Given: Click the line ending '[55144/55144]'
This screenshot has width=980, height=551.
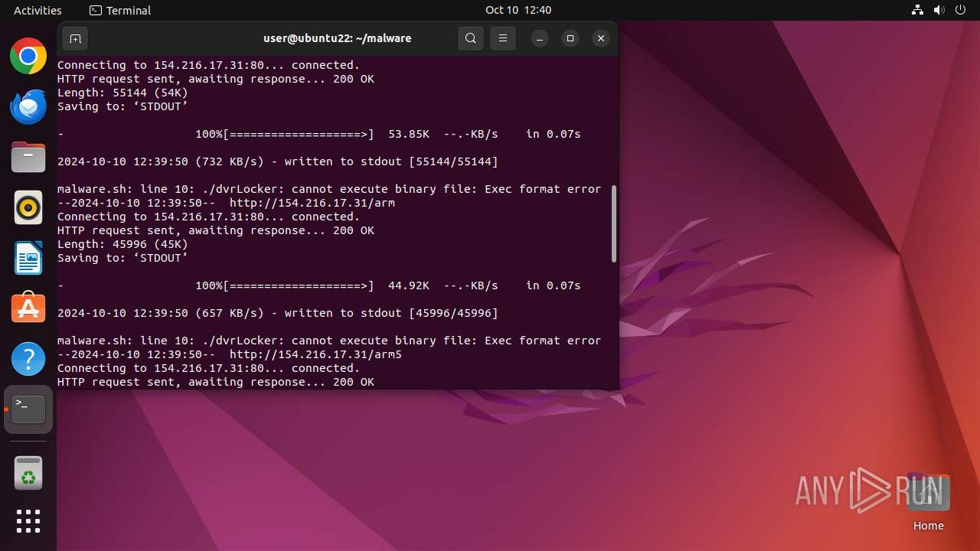Looking at the screenshot, I should pos(278,161).
